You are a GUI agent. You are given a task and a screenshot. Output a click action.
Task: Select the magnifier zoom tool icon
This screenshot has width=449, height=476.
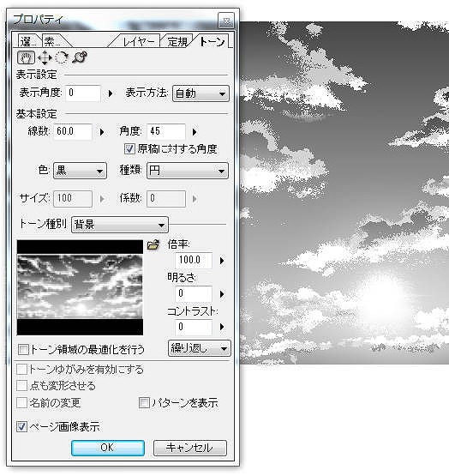coord(80,57)
